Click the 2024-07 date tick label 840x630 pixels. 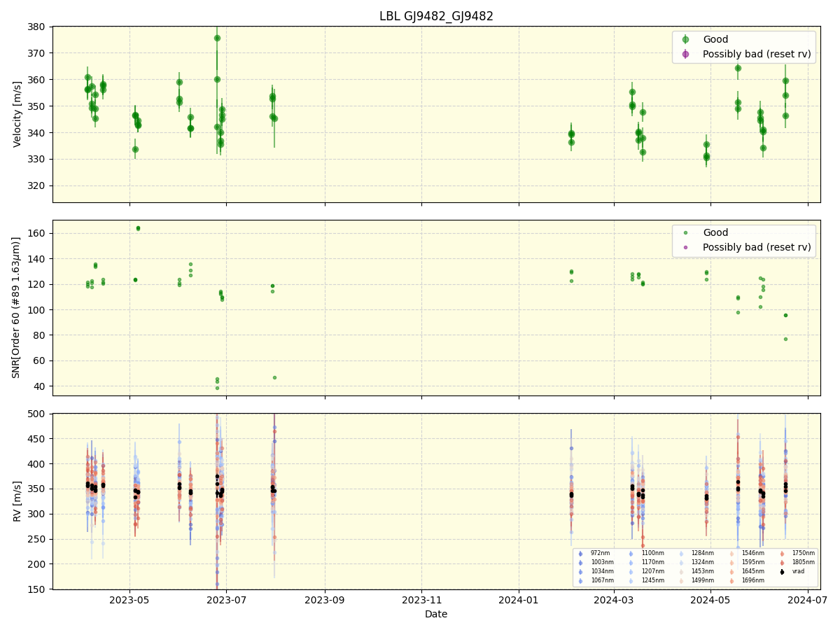[808, 600]
